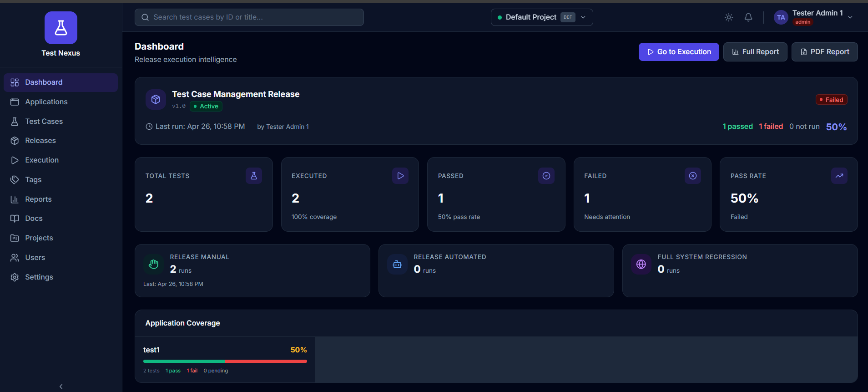Open Dashboard in the sidebar
The width and height of the screenshot is (868, 392).
61,82
